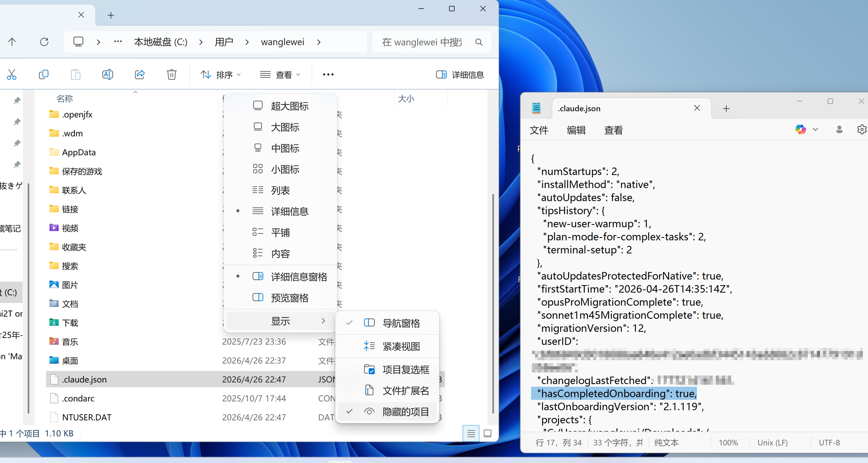Open the Sort (排序) dropdown

(x=221, y=74)
